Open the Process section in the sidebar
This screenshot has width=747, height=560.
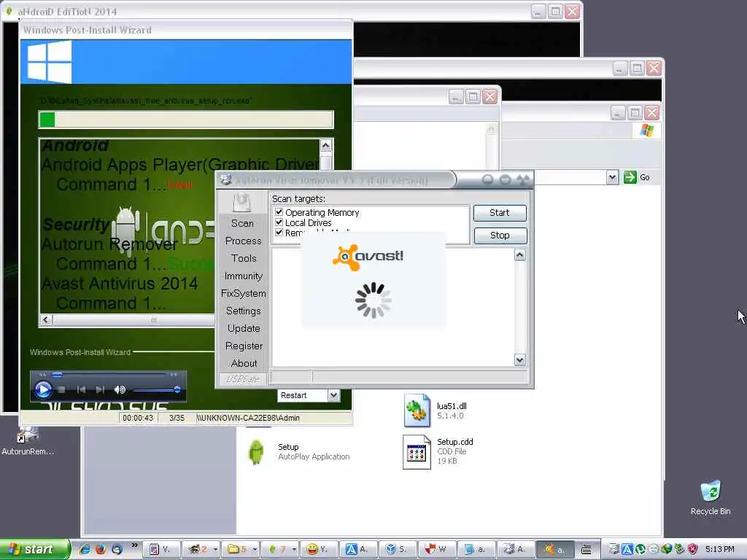243,241
